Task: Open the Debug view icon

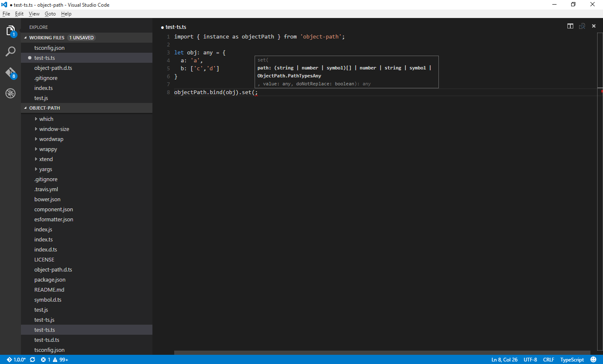Action: [10, 93]
